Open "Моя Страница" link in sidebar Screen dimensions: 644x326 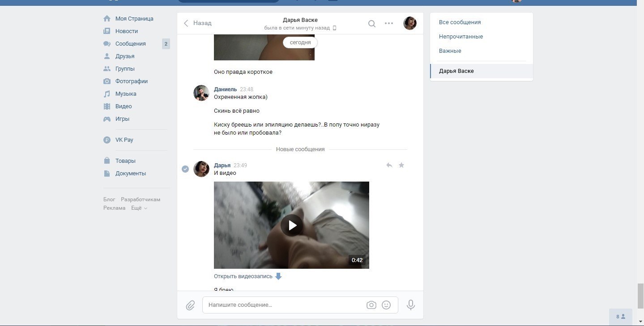(134, 19)
